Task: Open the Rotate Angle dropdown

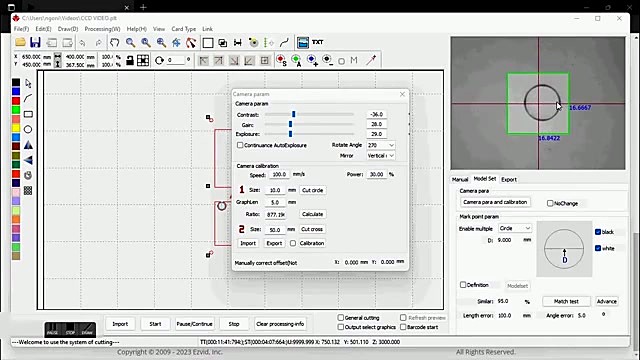Action: coord(380,145)
